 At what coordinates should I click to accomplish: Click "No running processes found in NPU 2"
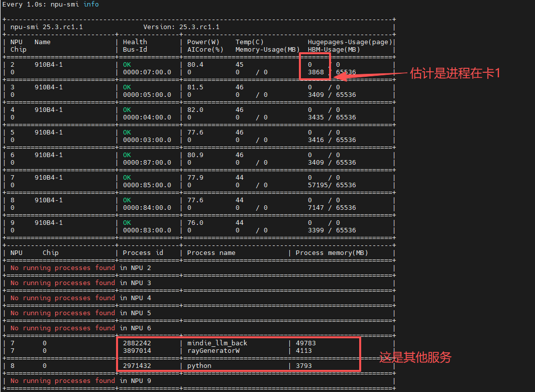point(80,268)
